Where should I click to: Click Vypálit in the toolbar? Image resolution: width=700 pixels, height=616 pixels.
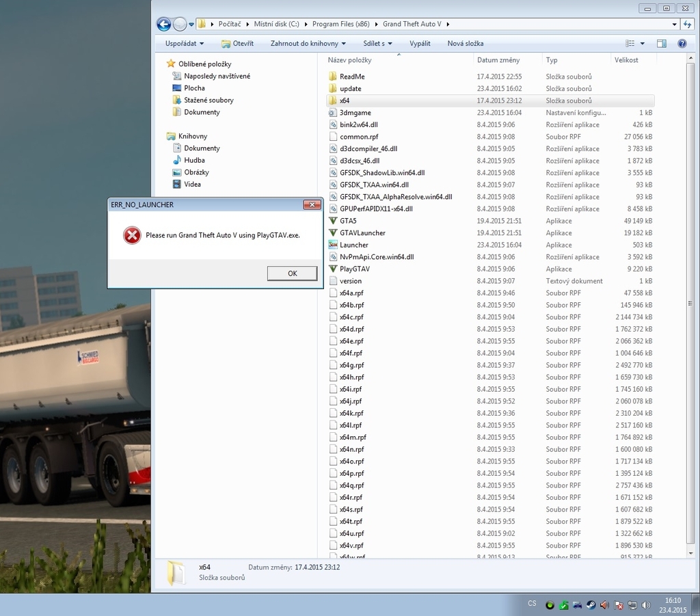(420, 44)
